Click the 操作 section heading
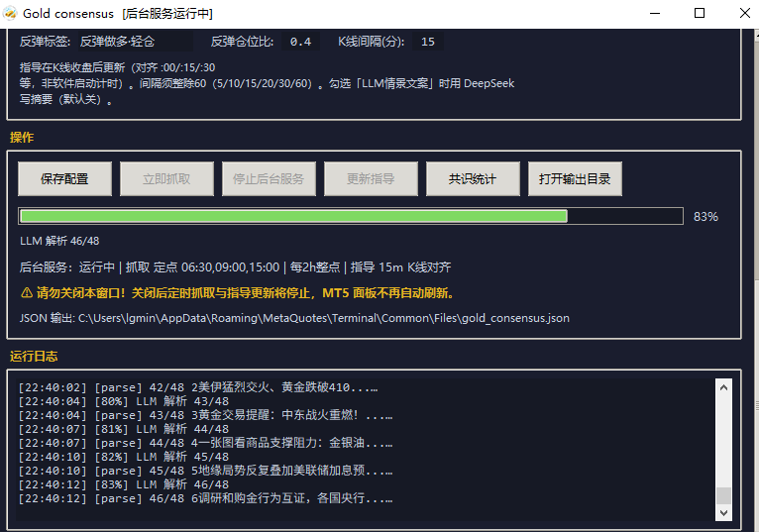Viewport: 759px width, 532px height. (x=22, y=138)
